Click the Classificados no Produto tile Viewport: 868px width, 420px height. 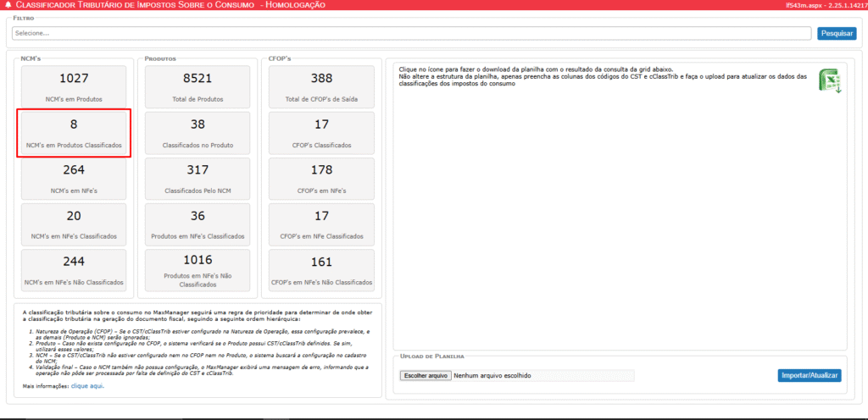tap(198, 132)
